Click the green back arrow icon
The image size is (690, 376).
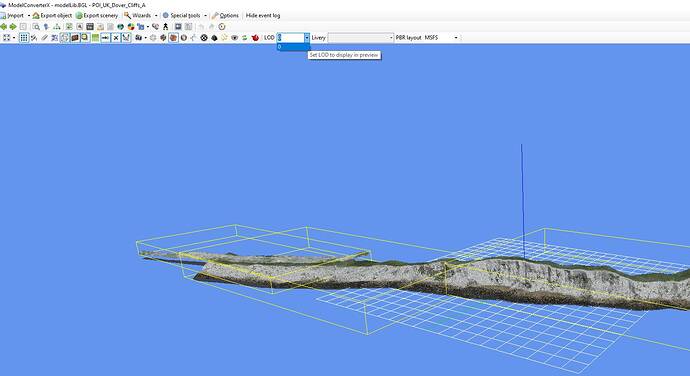pos(4,27)
